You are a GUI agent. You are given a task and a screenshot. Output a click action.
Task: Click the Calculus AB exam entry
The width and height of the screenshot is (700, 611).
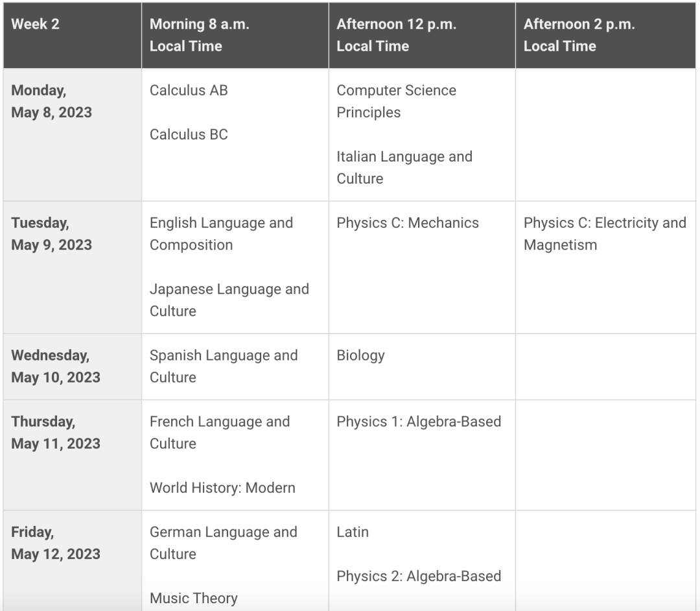click(189, 90)
